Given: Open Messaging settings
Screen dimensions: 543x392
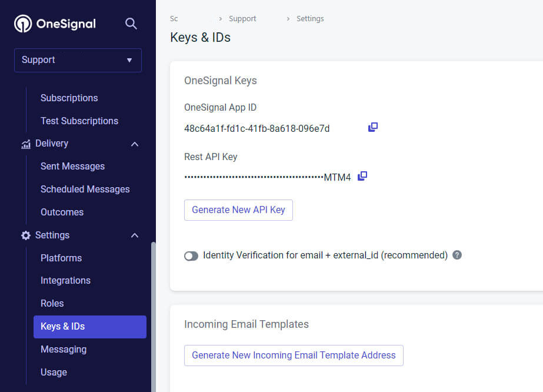Looking at the screenshot, I should 64,350.
